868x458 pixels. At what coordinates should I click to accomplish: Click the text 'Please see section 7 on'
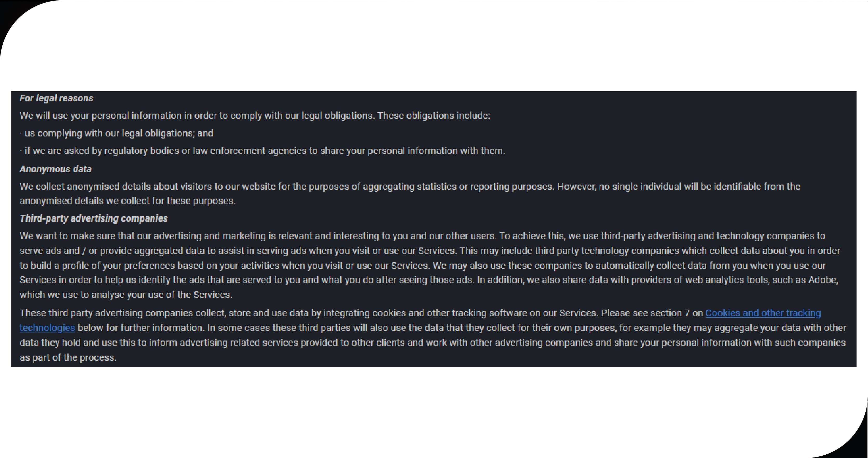pyautogui.click(x=652, y=313)
